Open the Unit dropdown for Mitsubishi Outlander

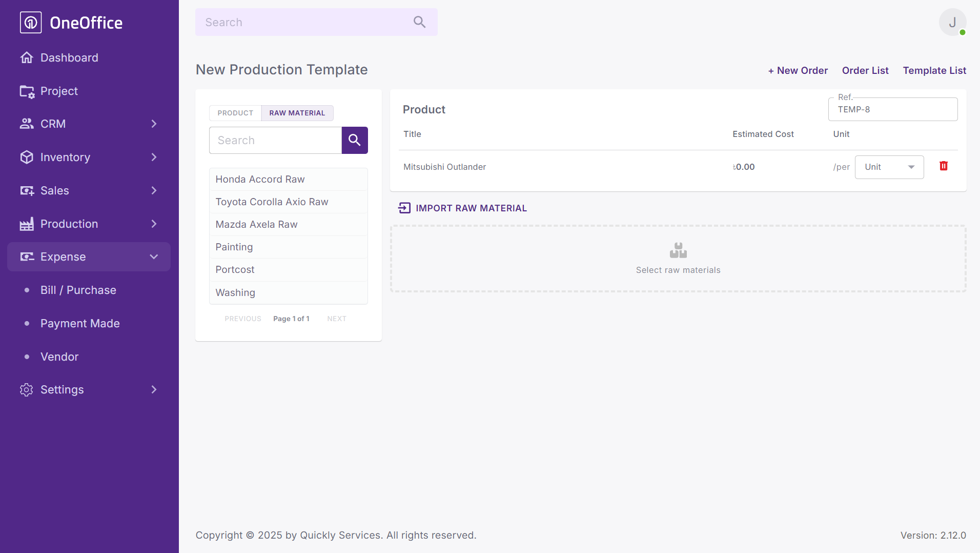click(889, 167)
